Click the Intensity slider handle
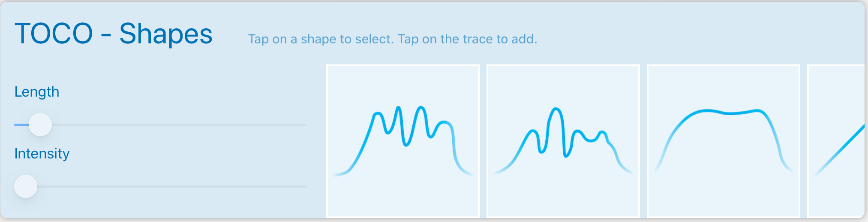This screenshot has width=868, height=222. pos(26,186)
